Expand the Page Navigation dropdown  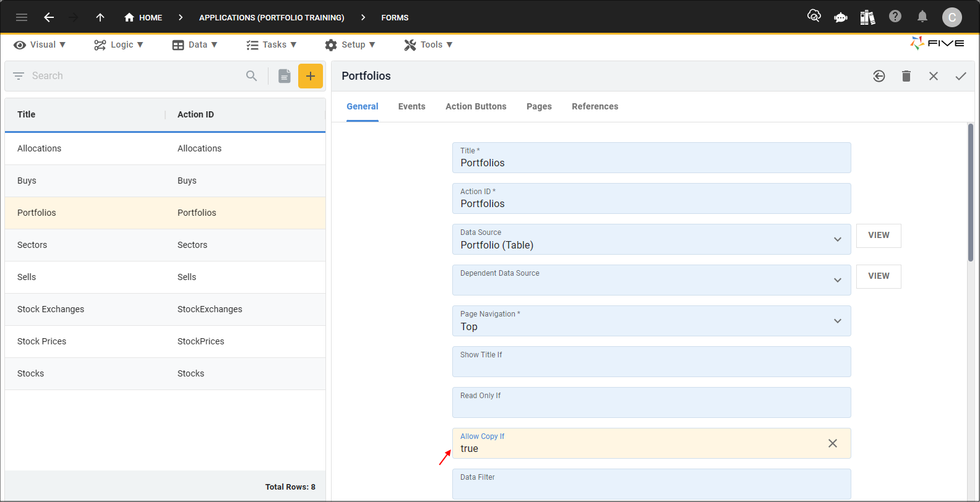click(838, 321)
